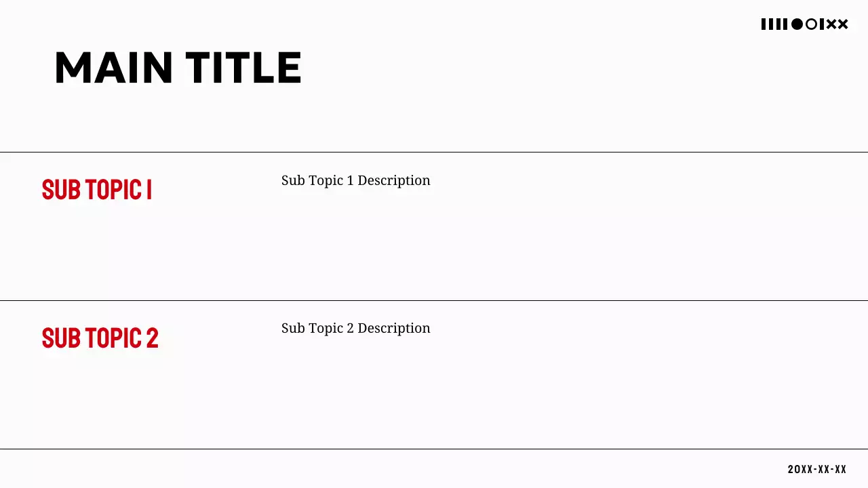Select the first X shape in the logo
This screenshot has width=868, height=488.
coord(831,24)
